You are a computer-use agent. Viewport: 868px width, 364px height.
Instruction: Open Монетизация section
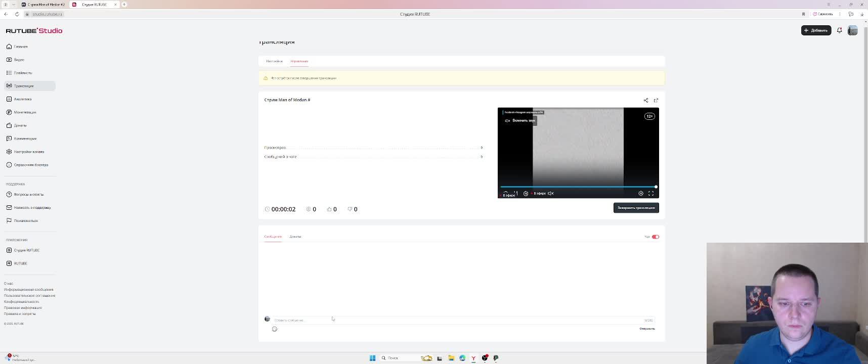tap(30, 112)
